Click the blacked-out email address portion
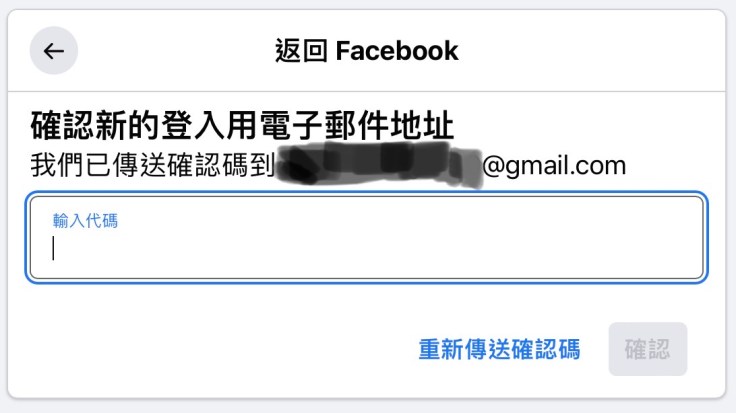This screenshot has width=736, height=413. (x=378, y=165)
